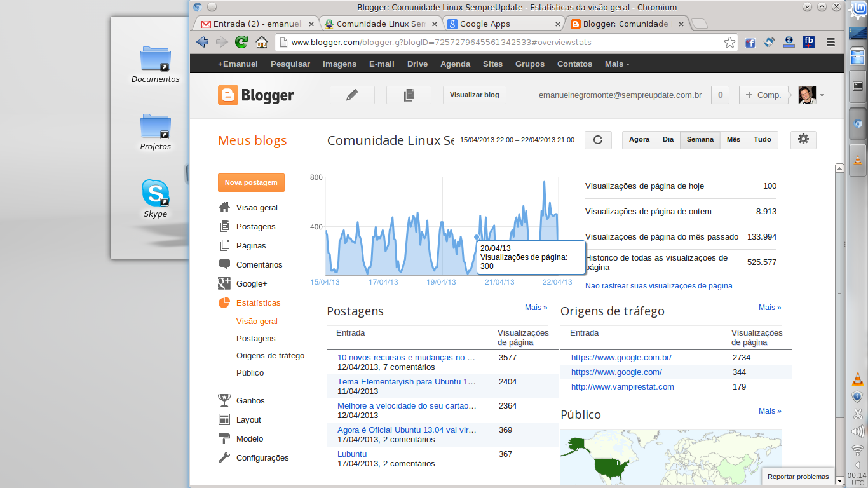The width and height of the screenshot is (868, 488).
Task: Click the scissors clipboard tray icon
Action: 857,414
